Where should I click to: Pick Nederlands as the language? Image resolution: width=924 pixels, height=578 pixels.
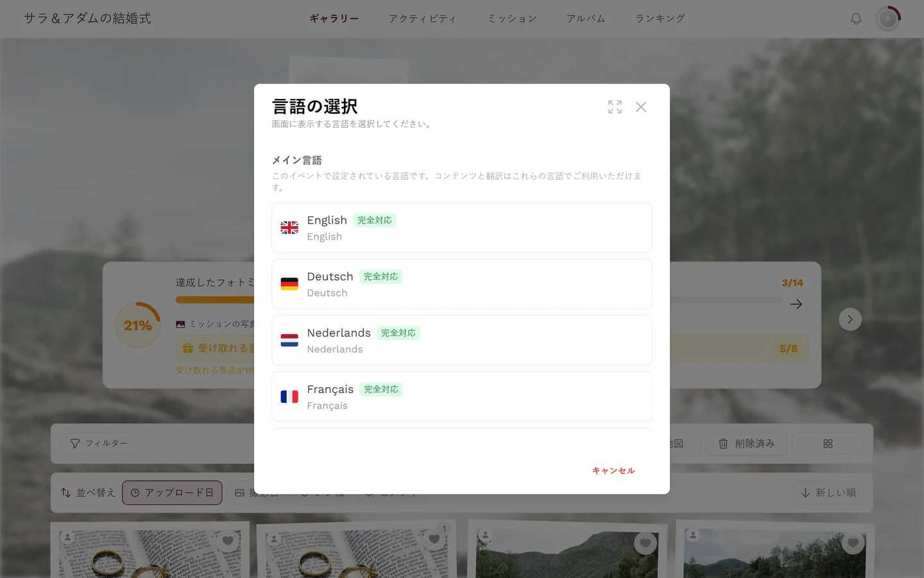point(462,340)
